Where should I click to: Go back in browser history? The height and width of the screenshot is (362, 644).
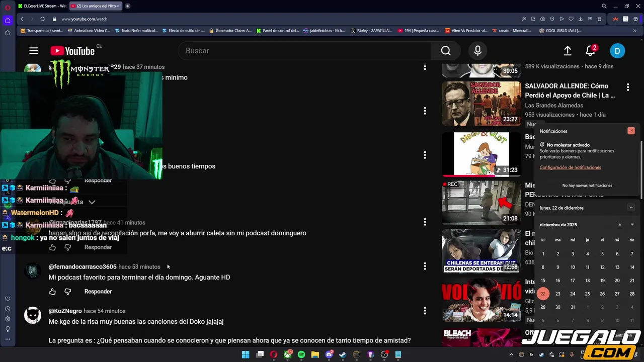[x=22, y=19]
